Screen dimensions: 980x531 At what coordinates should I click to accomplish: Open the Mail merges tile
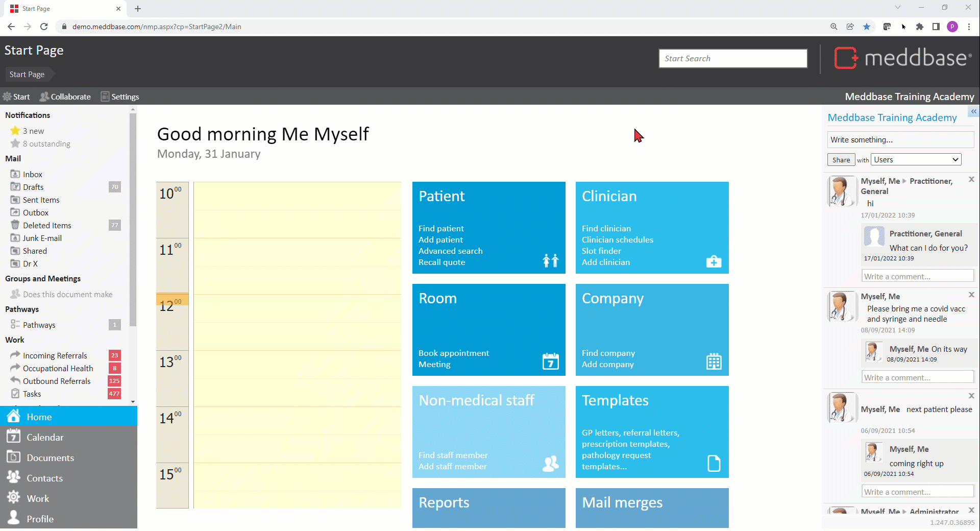tap(652, 508)
